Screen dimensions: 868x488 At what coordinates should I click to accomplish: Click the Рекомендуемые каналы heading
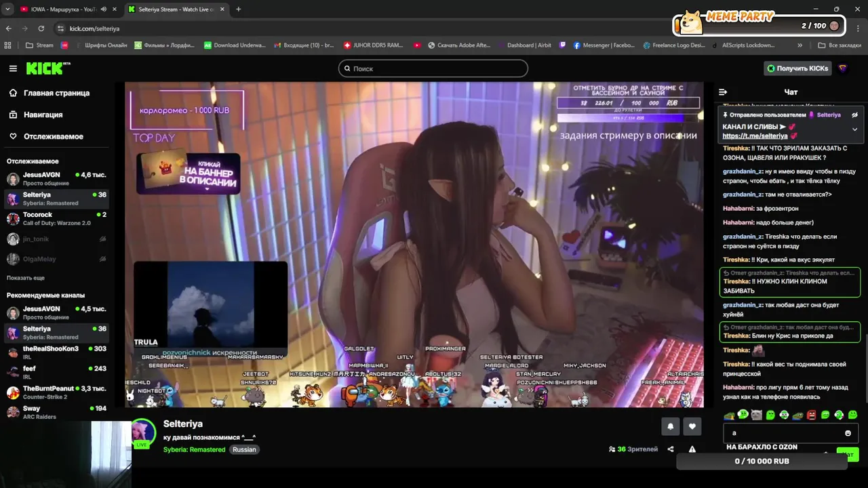click(x=45, y=296)
